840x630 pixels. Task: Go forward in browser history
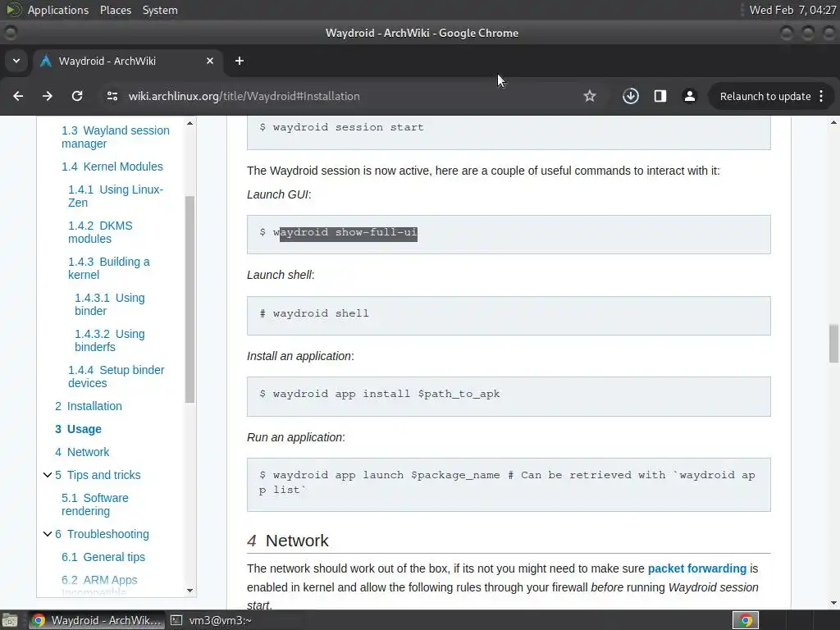[x=48, y=96]
